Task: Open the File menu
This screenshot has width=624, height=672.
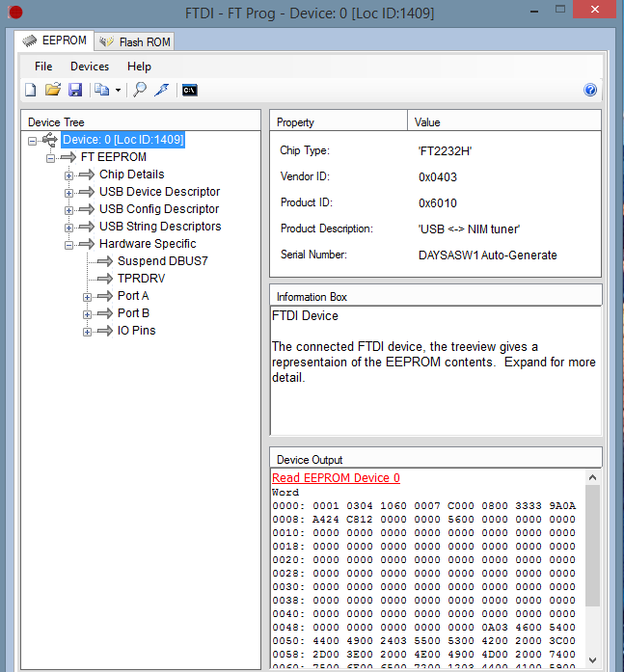Action: coord(43,67)
